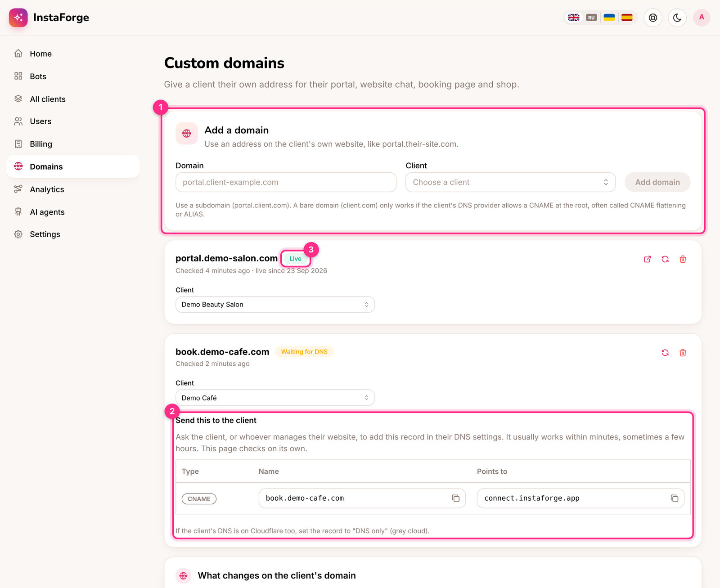Viewport: 720px width, 588px height.
Task: Pick the Spanish flag language
Action: 627,18
